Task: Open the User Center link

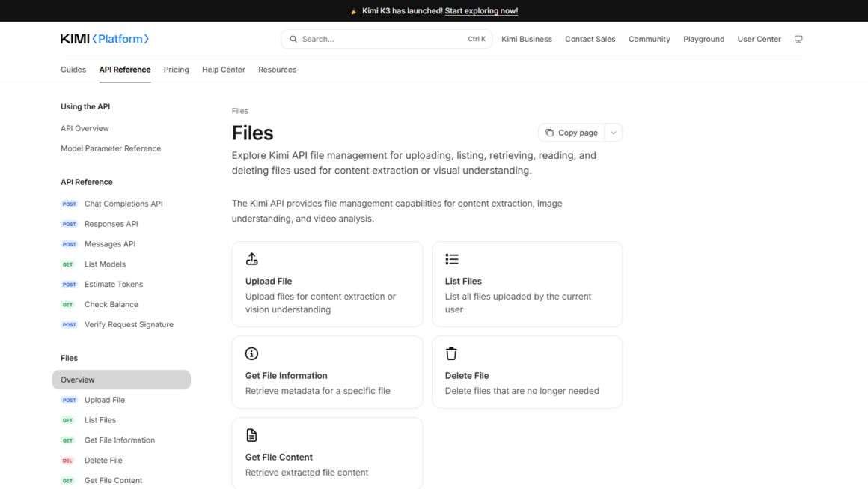Action: (759, 40)
